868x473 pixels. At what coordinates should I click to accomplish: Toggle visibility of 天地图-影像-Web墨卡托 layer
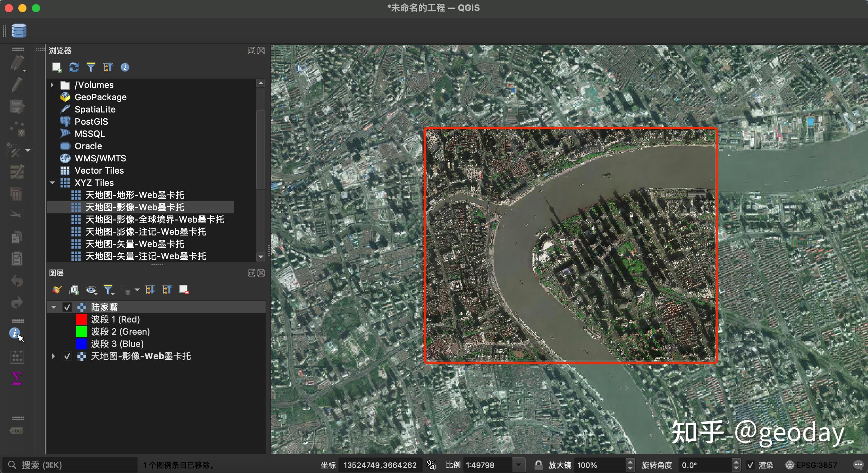pyautogui.click(x=67, y=356)
